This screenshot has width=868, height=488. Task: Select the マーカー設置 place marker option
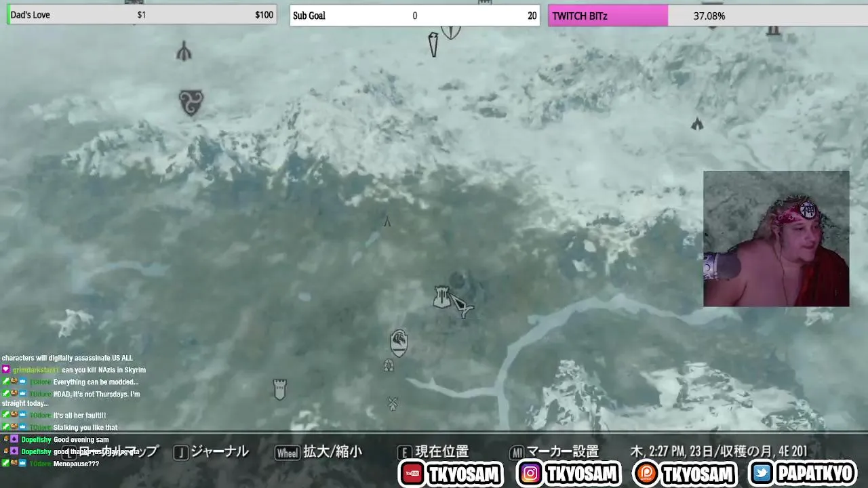point(563,451)
